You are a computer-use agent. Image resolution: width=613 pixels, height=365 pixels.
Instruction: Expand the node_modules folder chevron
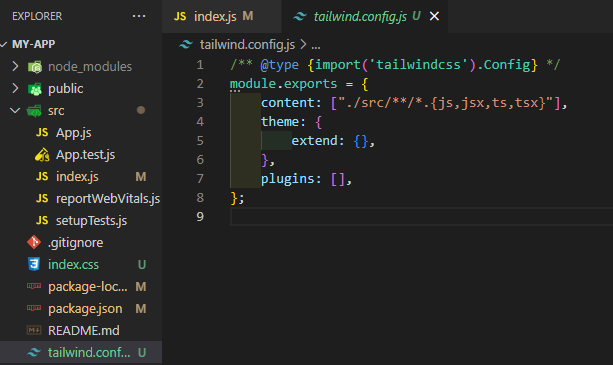(x=15, y=66)
